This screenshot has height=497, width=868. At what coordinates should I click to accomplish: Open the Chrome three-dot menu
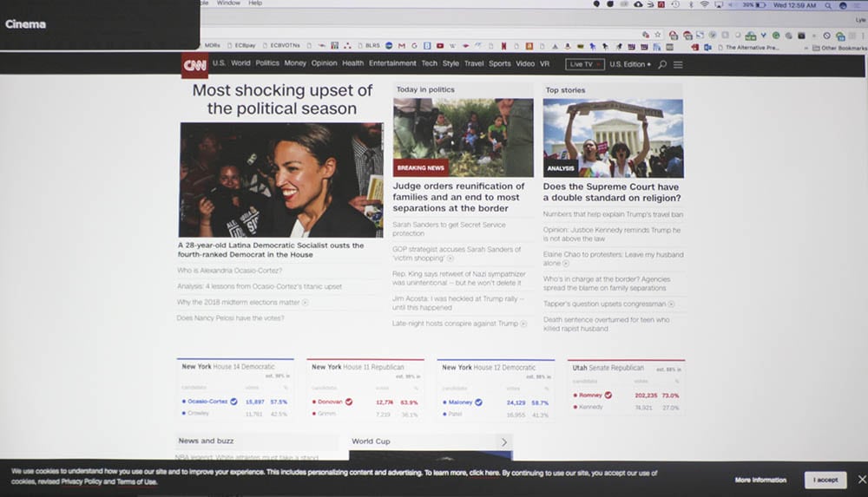[x=863, y=36]
